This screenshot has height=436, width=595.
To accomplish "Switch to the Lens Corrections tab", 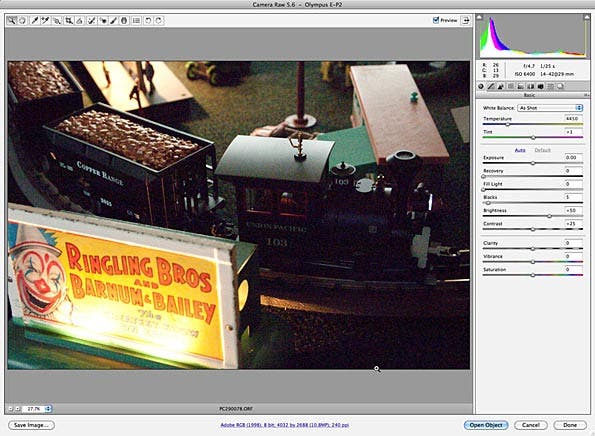I will point(530,87).
